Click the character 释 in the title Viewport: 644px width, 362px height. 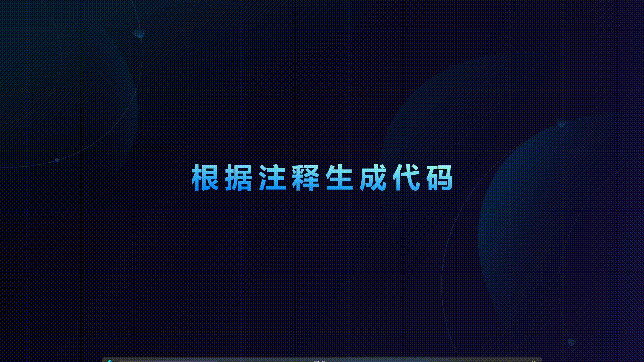tap(306, 178)
